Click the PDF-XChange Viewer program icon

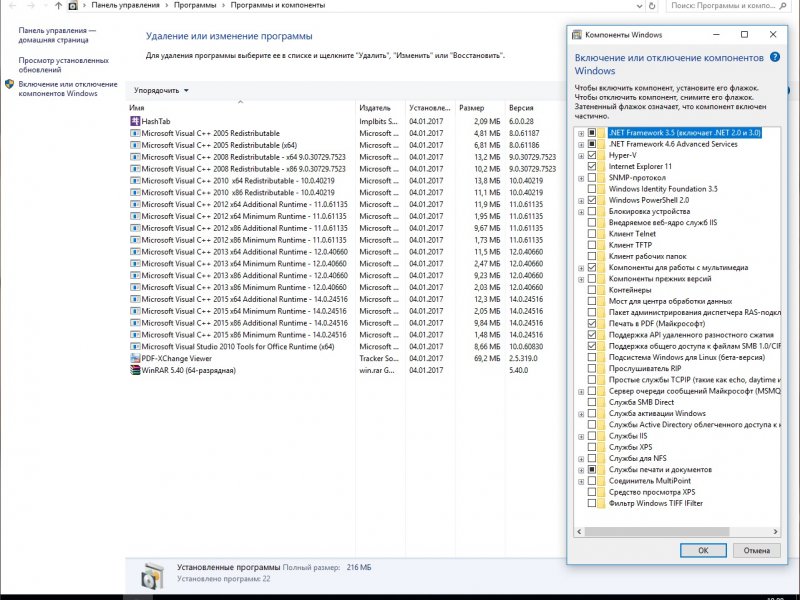click(135, 358)
